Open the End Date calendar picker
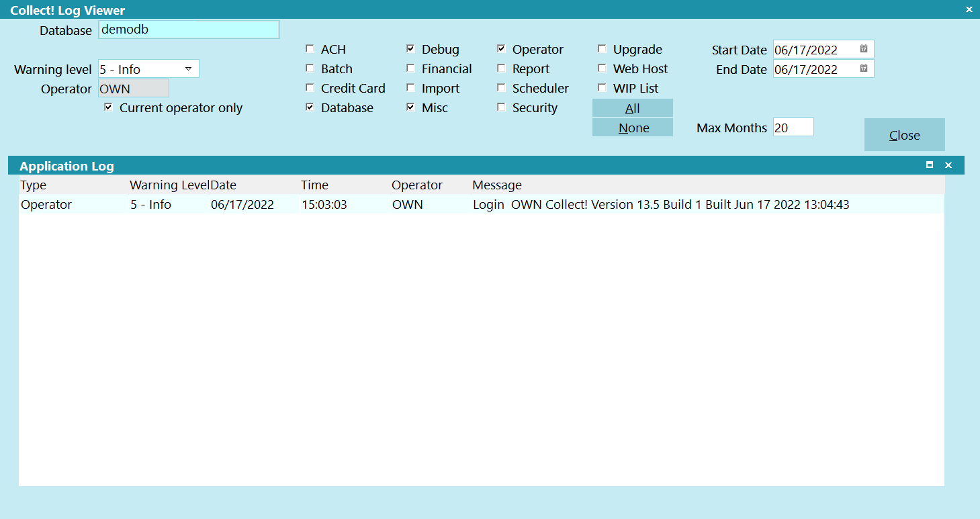The image size is (980, 519). click(x=864, y=68)
